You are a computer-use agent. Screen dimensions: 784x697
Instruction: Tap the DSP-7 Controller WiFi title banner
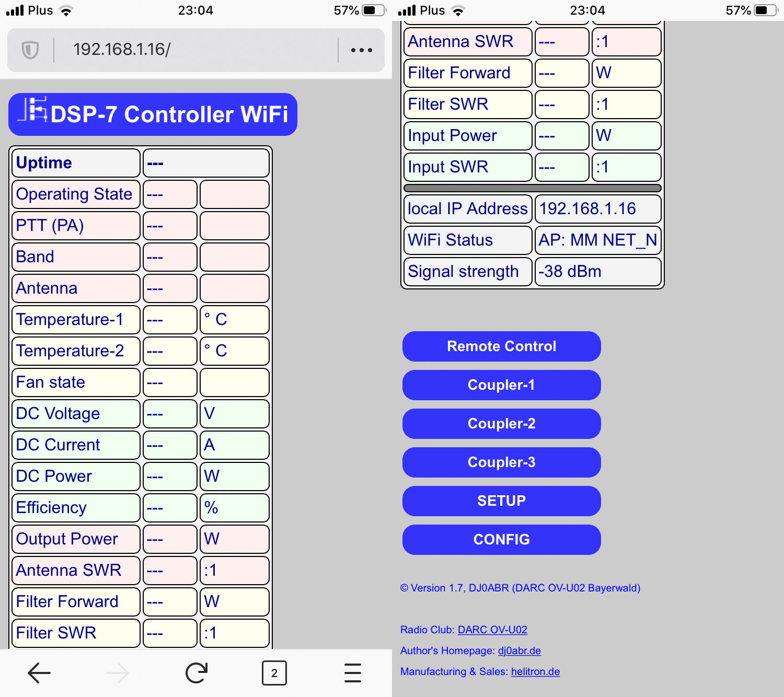[169, 114]
